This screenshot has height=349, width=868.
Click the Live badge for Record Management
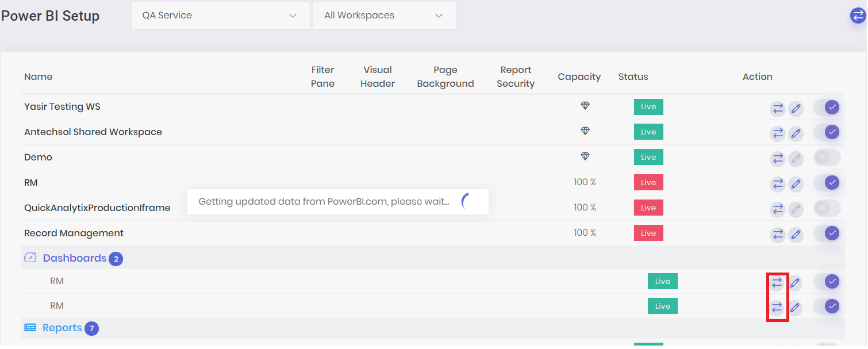coord(648,232)
